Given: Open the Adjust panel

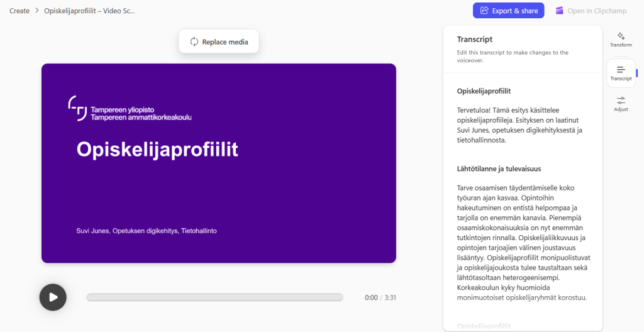Looking at the screenshot, I should pyautogui.click(x=621, y=104).
